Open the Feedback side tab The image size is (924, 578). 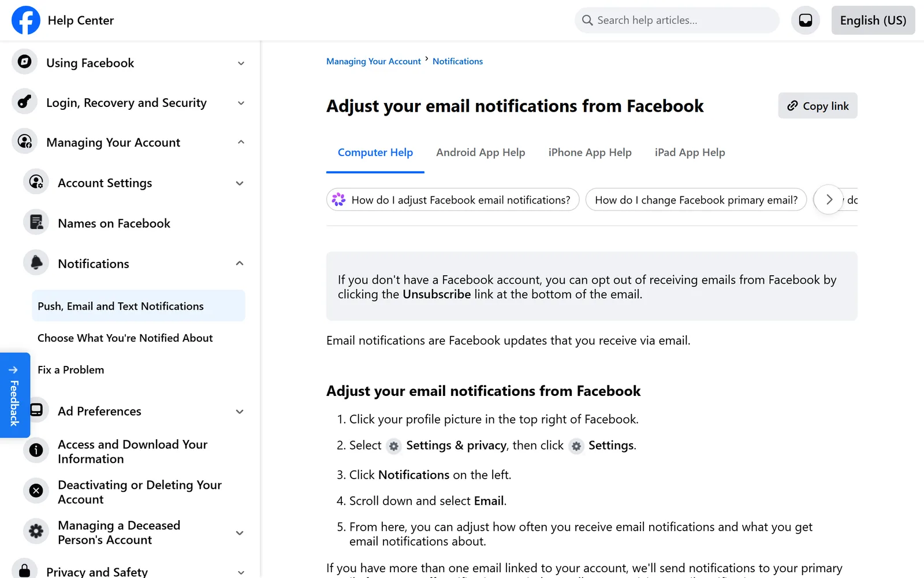coord(15,395)
